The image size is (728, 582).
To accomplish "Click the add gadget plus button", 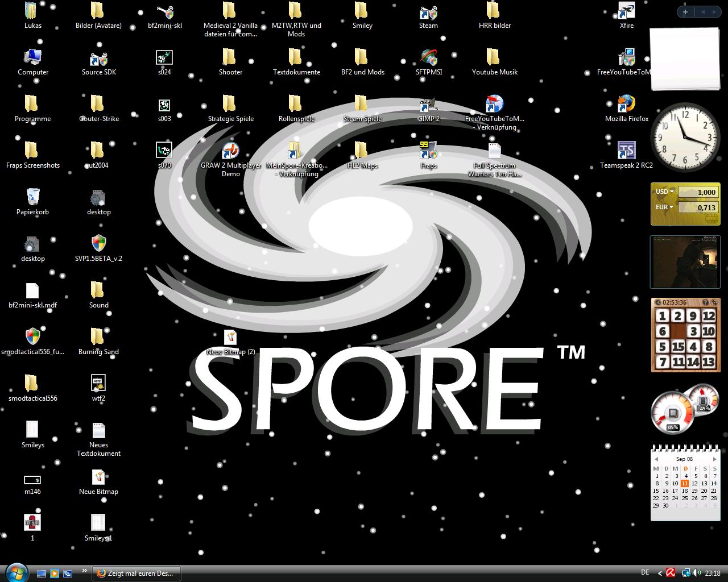I will (685, 11).
